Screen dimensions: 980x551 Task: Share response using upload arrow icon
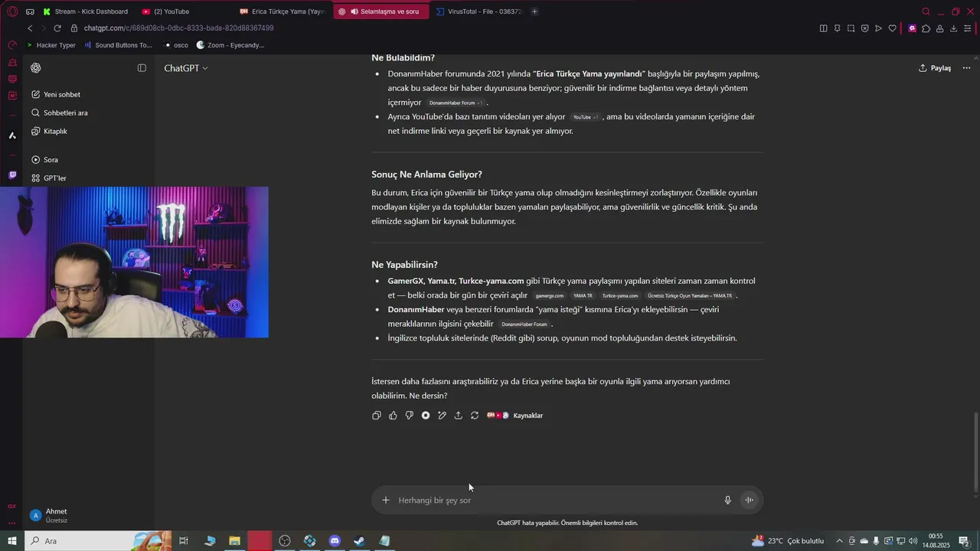[x=458, y=416]
